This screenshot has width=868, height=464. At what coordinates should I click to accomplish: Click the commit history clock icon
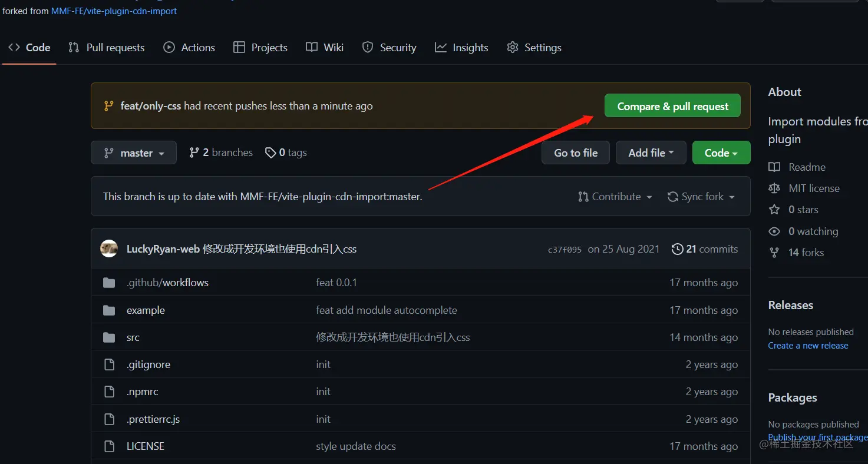(678, 249)
